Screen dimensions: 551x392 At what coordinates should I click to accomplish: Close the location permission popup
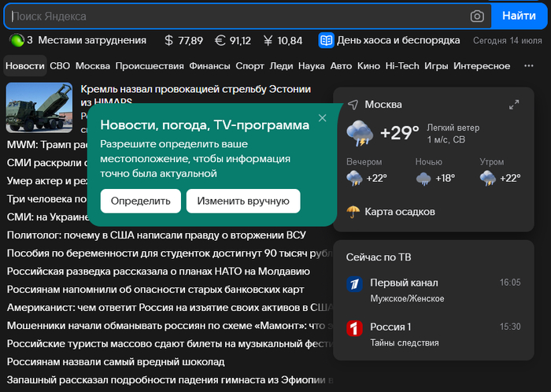pos(322,117)
